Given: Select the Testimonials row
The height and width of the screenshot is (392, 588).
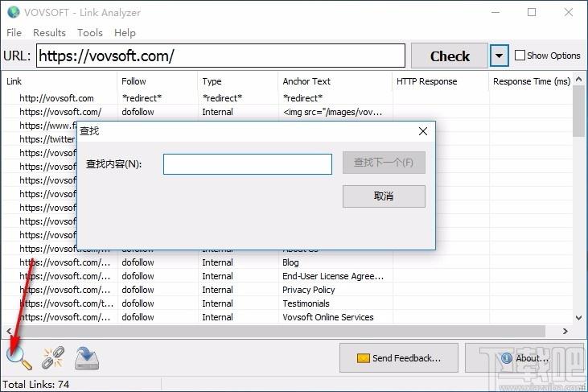Looking at the screenshot, I should 288,303.
